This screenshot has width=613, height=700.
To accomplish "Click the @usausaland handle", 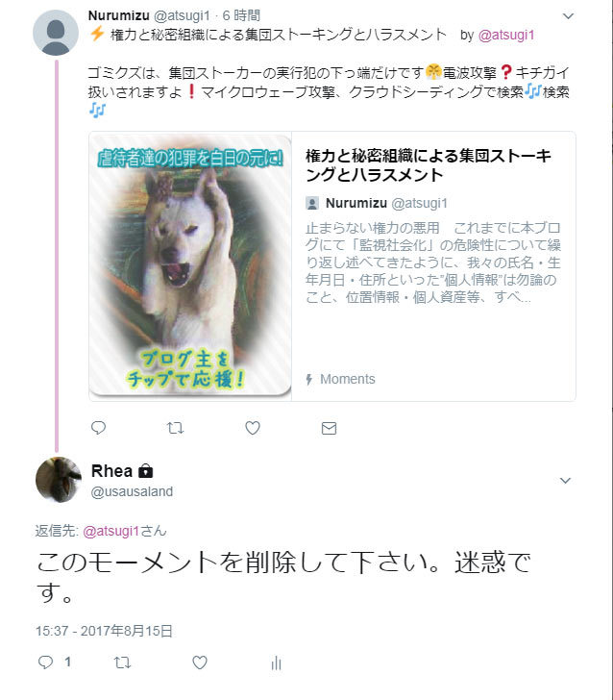I will click(132, 491).
